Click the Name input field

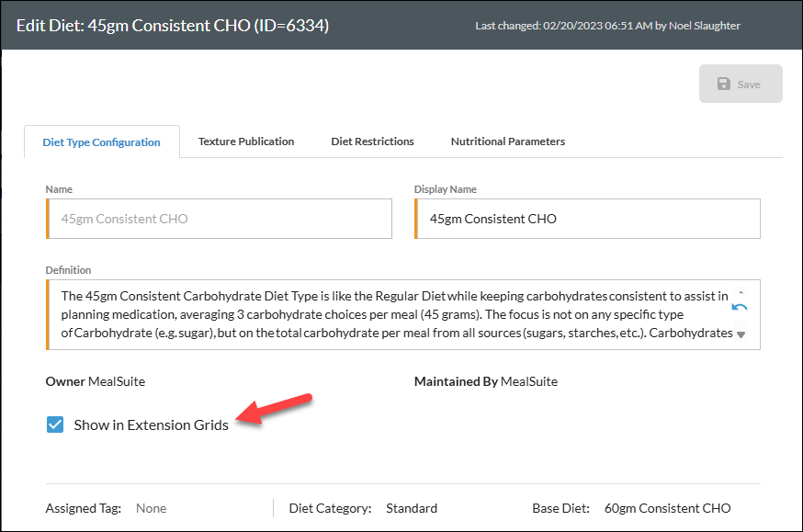coord(220,219)
